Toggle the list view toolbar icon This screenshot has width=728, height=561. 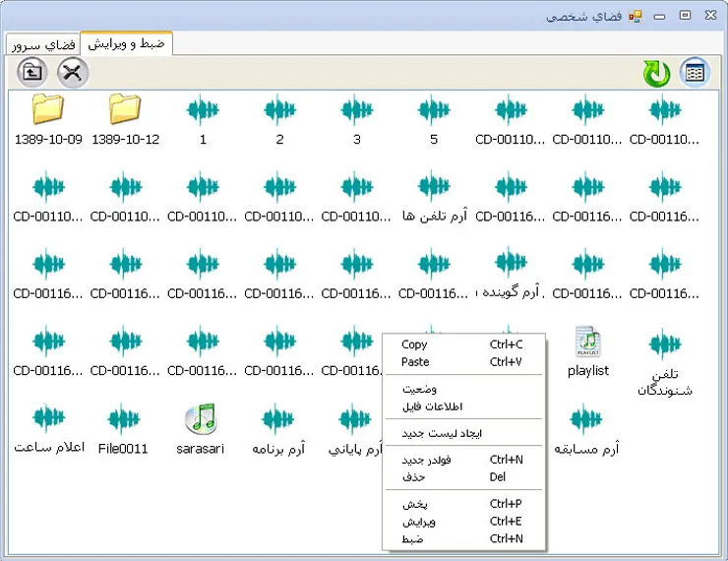coord(695,73)
